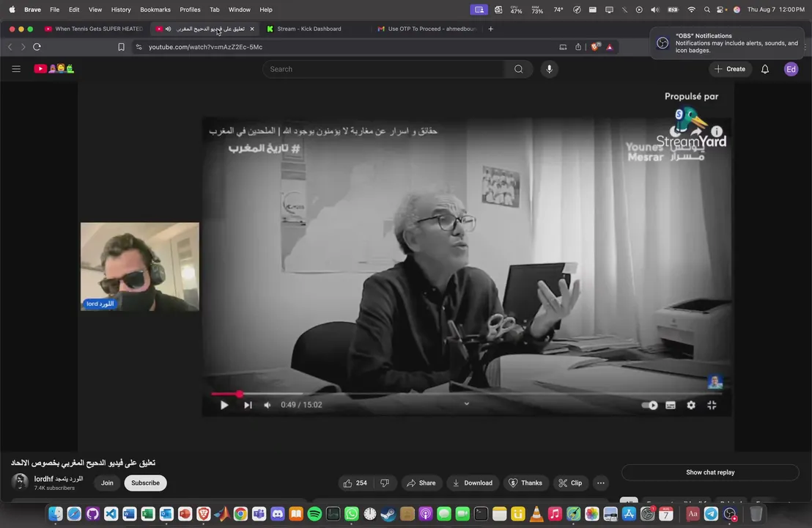This screenshot has height=528, width=812.
Task: Open the History menu
Action: tap(121, 10)
